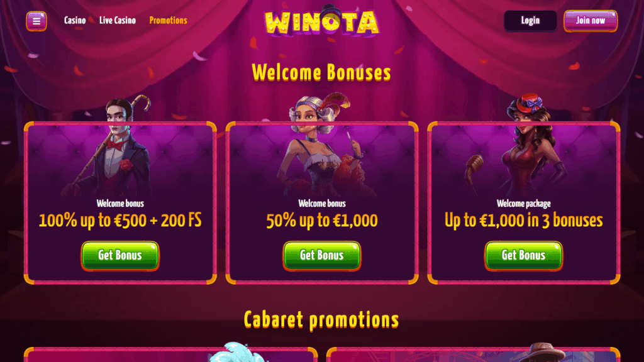
Task: Click the Cabaret promotions heading
Action: pyautogui.click(x=321, y=320)
